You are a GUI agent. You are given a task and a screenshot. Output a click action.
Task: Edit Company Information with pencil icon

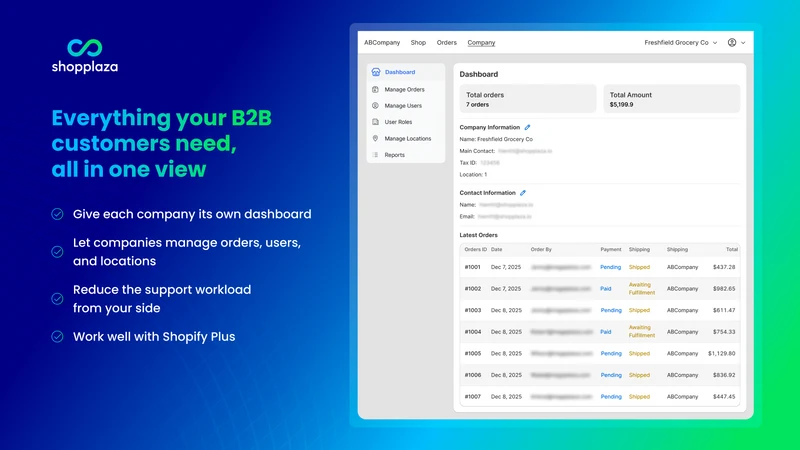pos(528,127)
